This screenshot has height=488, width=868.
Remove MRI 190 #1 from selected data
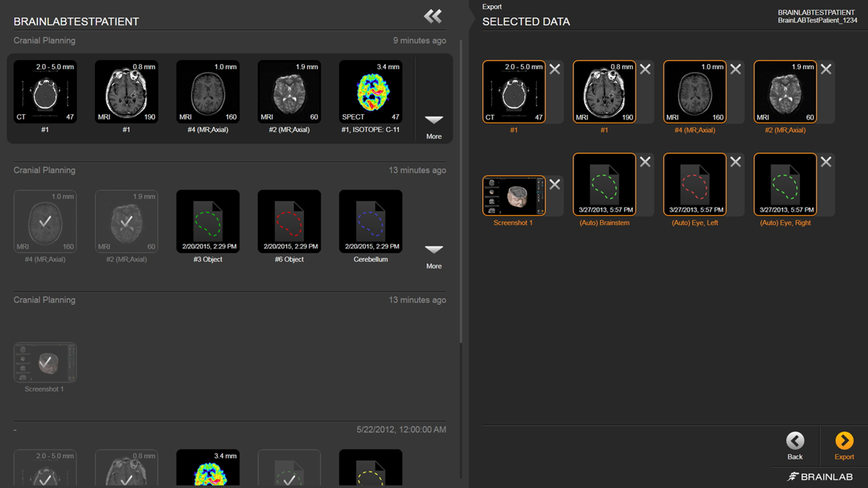click(x=645, y=69)
